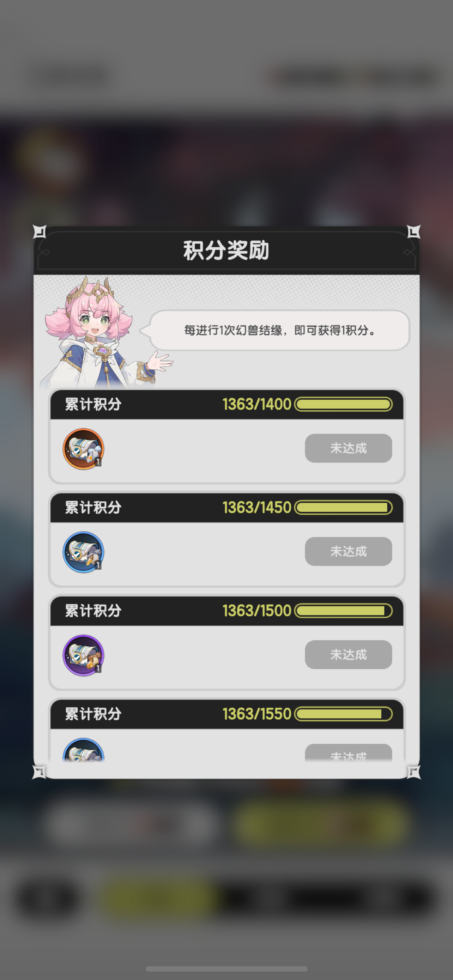Click 未达成 button for 1450 reward

tap(349, 551)
